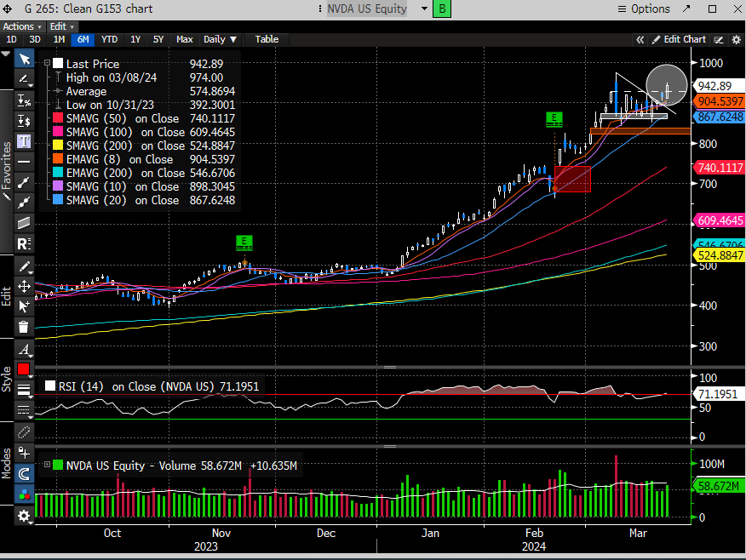Click the NVDA US Equity security field
746x560 pixels.
point(367,9)
